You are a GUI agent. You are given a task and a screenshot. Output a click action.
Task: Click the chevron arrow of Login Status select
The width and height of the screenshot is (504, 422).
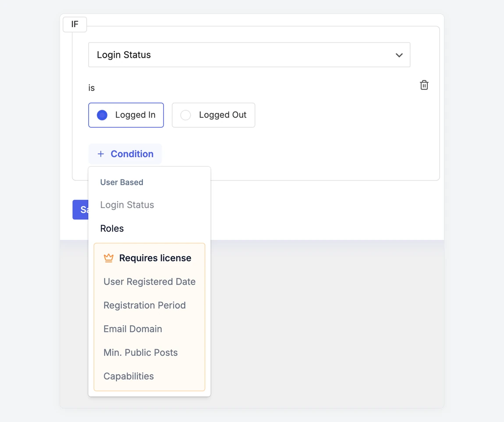(399, 55)
